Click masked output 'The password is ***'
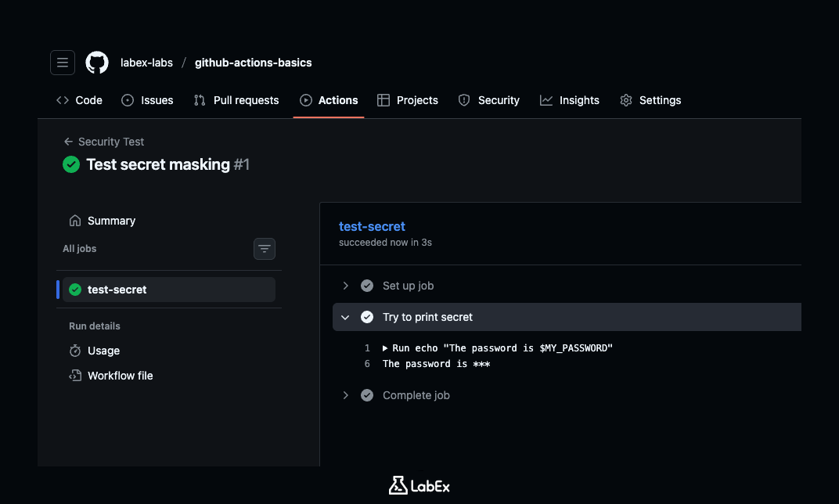 click(x=436, y=364)
